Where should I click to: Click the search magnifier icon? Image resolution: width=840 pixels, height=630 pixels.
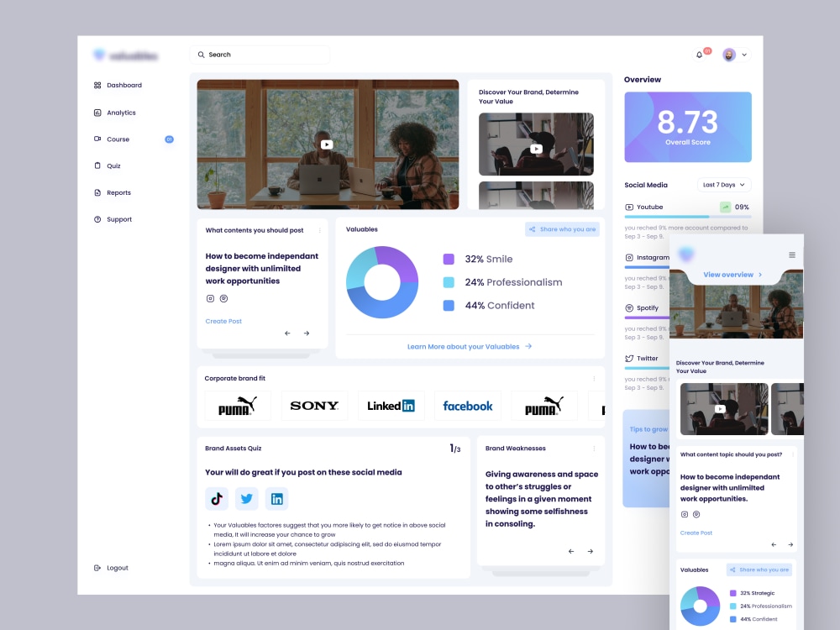click(201, 55)
